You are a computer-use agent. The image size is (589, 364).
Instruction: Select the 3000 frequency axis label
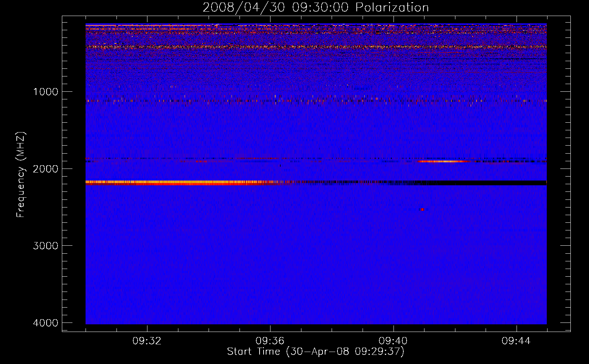(x=46, y=246)
